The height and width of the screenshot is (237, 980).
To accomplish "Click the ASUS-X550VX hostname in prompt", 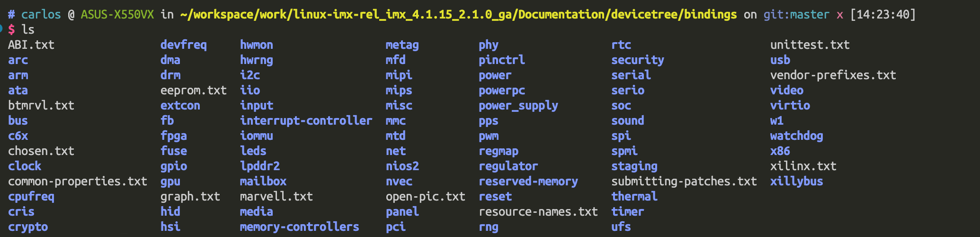I will (x=117, y=14).
